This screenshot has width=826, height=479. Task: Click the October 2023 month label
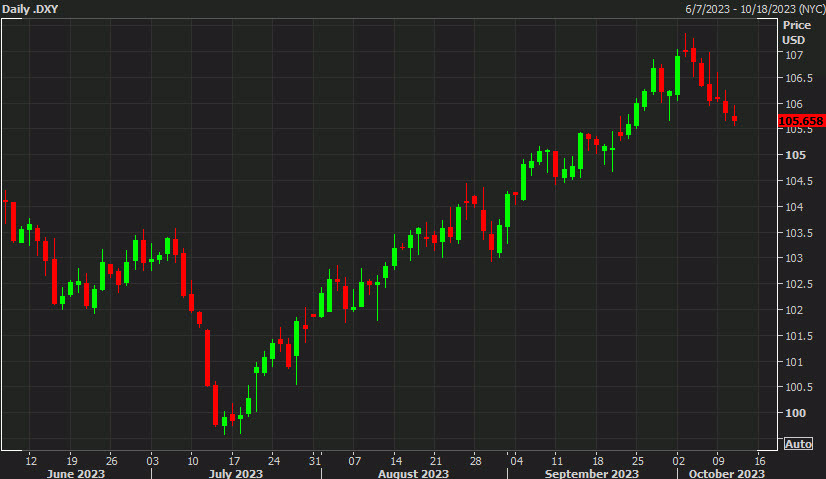click(726, 473)
